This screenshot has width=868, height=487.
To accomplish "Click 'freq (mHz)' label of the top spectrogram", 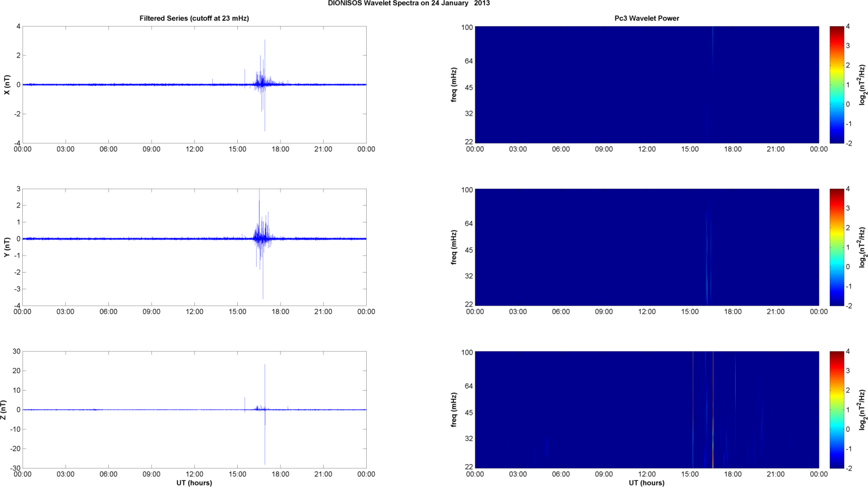I will (454, 84).
